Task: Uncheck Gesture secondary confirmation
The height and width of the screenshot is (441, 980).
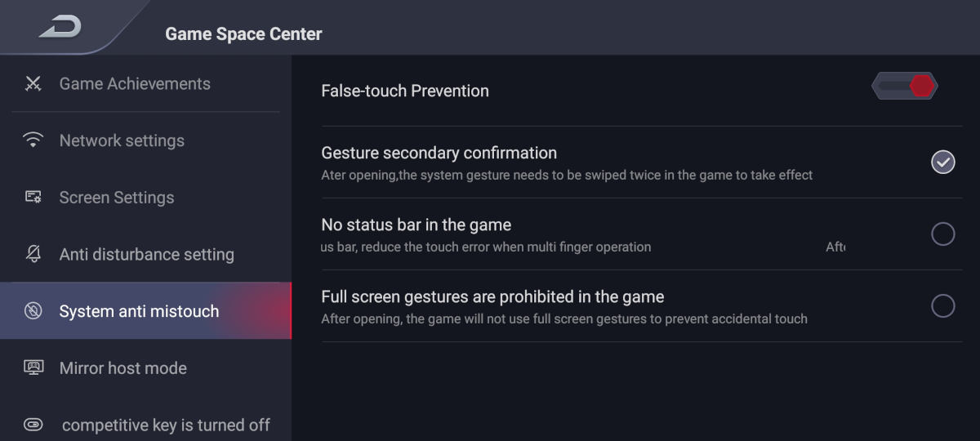Action: [942, 163]
